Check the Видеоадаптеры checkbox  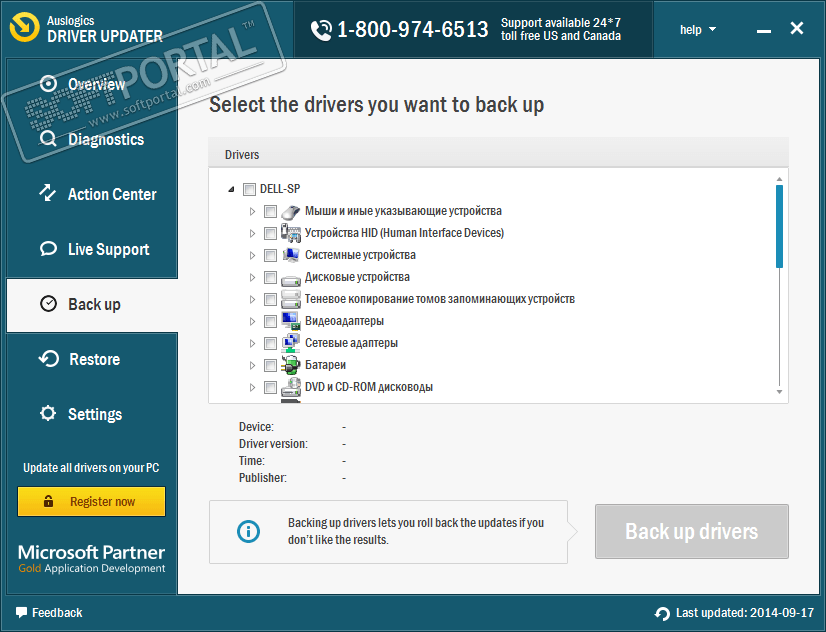coord(270,321)
